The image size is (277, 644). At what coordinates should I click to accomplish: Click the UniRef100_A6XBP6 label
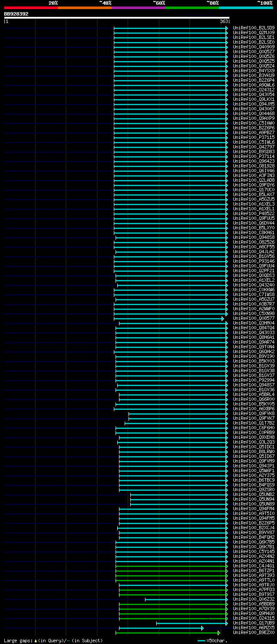(254, 409)
